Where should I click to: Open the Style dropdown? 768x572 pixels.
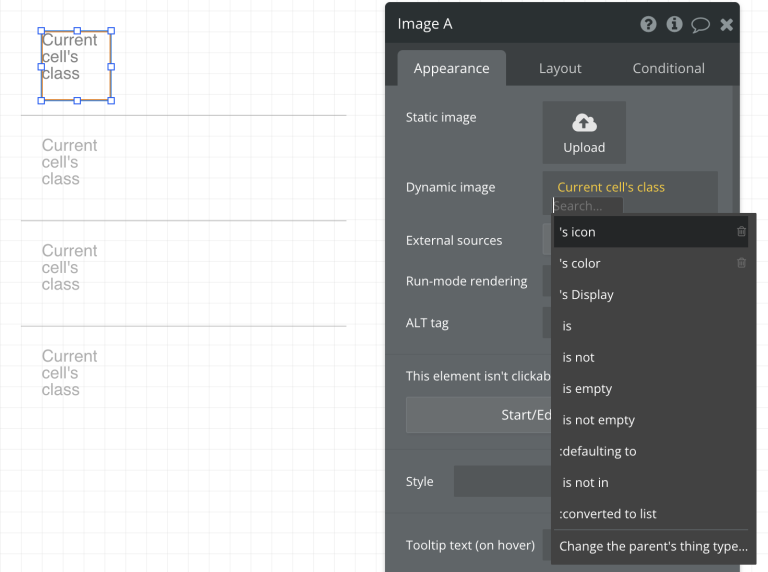[x=502, y=481]
